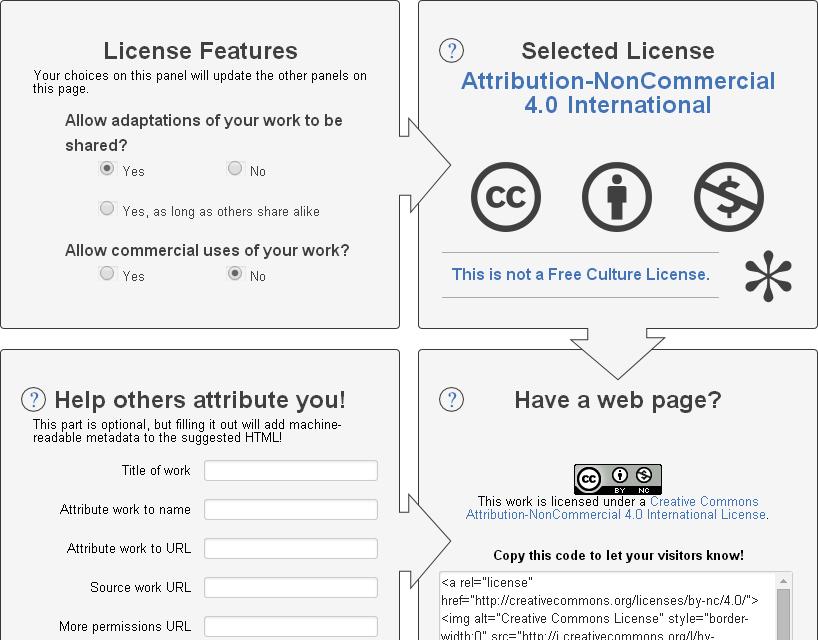
Task: Focus the Source work URL field
Action: tap(291, 588)
